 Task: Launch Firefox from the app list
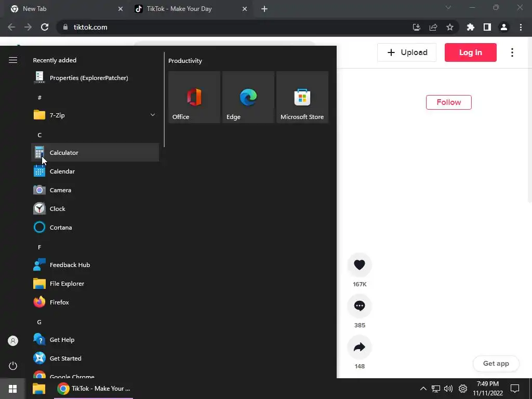click(95, 302)
